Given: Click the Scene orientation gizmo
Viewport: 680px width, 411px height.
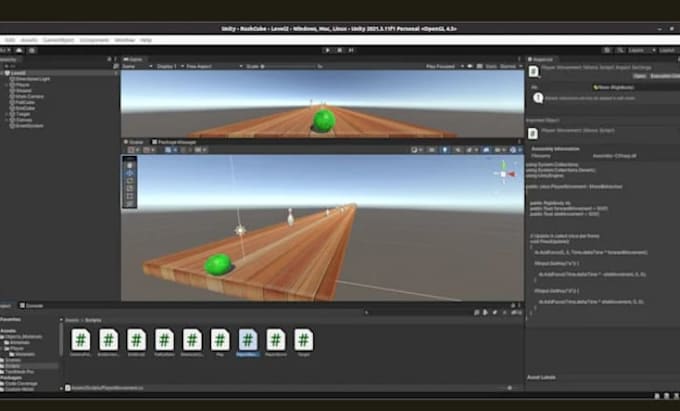Looking at the screenshot, I should coord(503,173).
